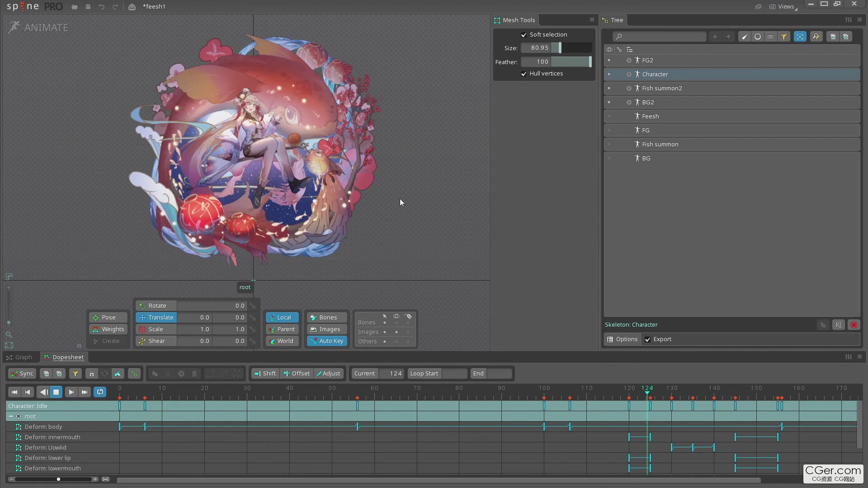Screen dimensions: 868x488
Task: Click red delete icon beside Skeleton: Character
Action: click(x=854, y=325)
